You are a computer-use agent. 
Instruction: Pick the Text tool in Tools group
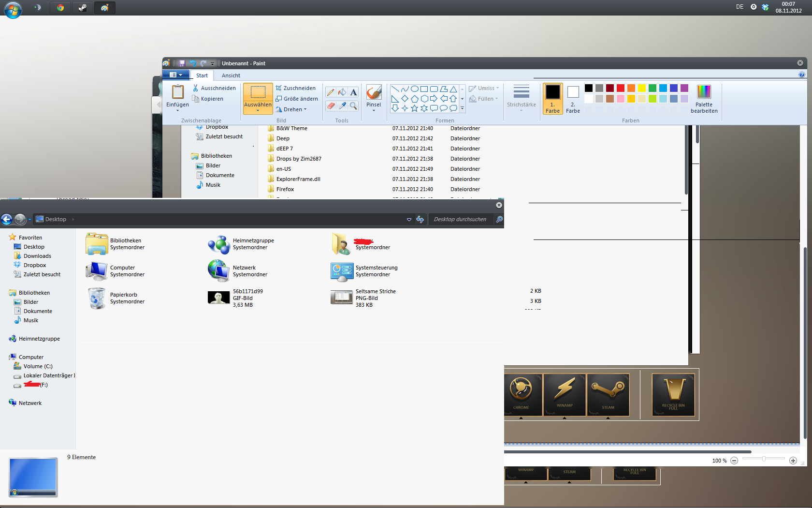(354, 92)
